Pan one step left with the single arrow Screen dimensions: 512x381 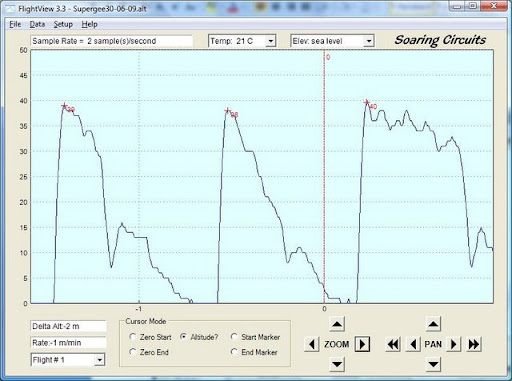click(x=413, y=344)
